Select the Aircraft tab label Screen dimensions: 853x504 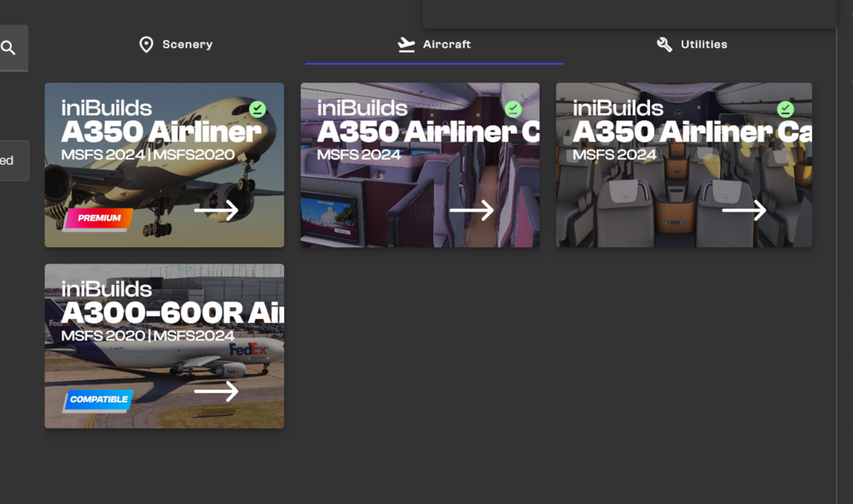(x=446, y=44)
